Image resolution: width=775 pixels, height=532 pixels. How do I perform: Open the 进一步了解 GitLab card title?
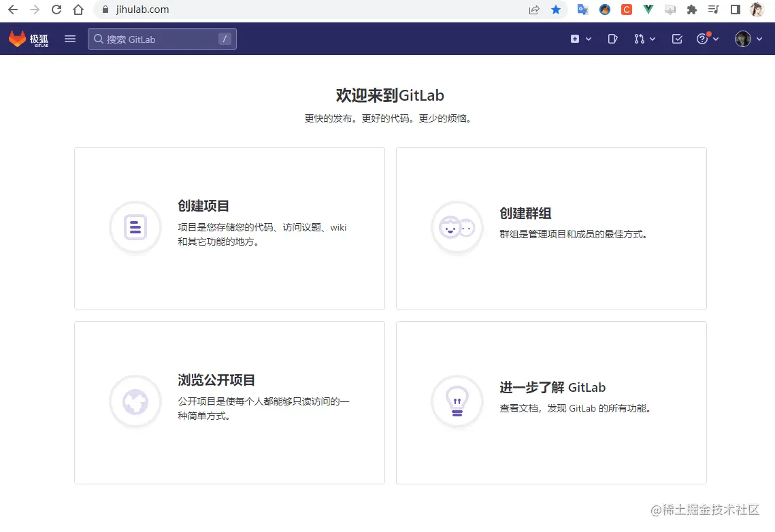553,388
